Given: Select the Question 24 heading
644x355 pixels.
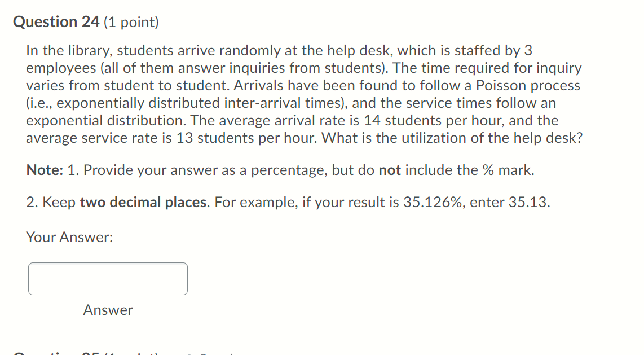Looking at the screenshot, I should coord(56,22).
